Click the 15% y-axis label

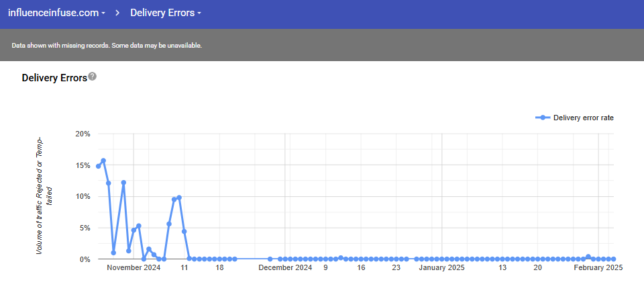[82, 165]
